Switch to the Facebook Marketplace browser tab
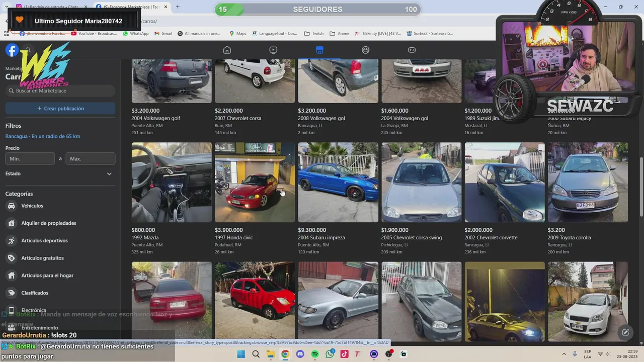 point(131,7)
